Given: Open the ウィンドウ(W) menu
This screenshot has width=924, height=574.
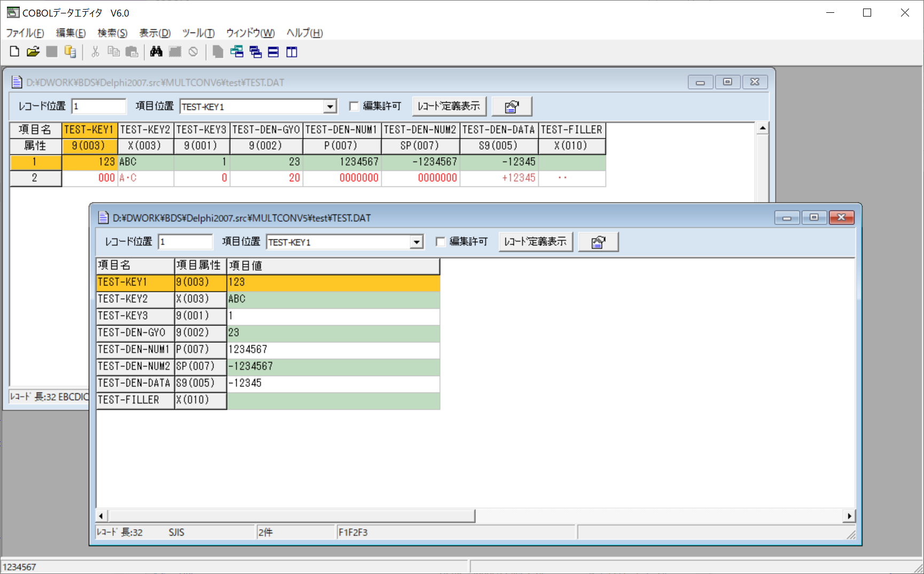Looking at the screenshot, I should pos(250,33).
